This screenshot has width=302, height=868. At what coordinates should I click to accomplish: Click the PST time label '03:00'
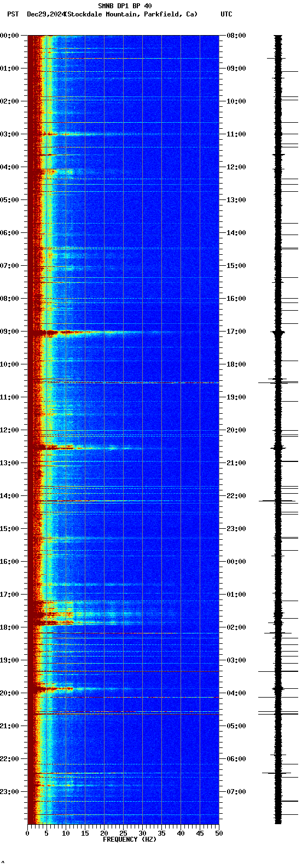click(9, 134)
